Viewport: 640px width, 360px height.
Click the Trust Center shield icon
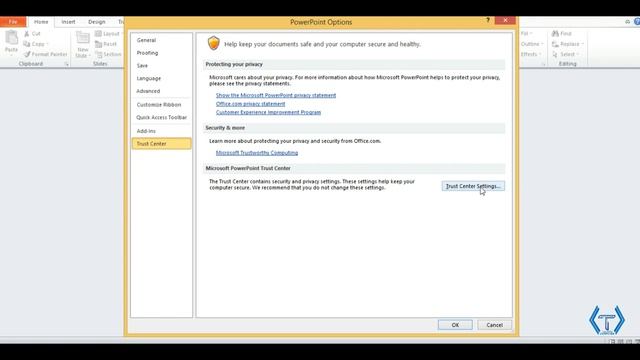(x=214, y=43)
